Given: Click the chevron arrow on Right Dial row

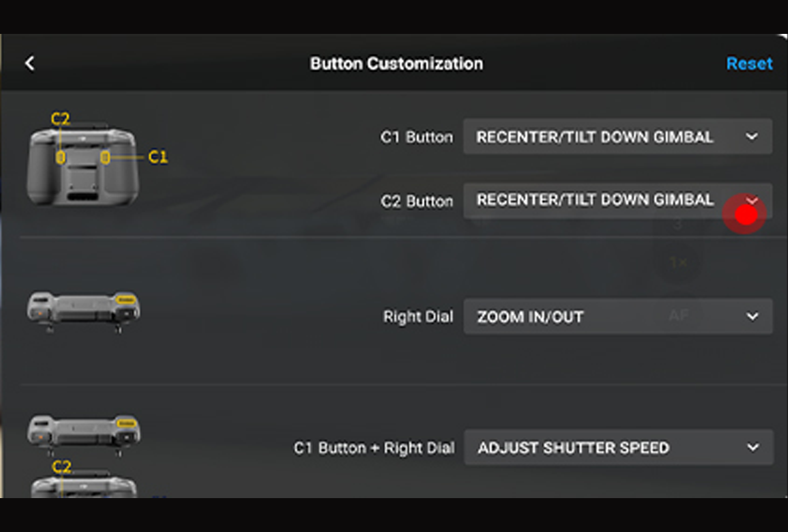Looking at the screenshot, I should pyautogui.click(x=752, y=317).
